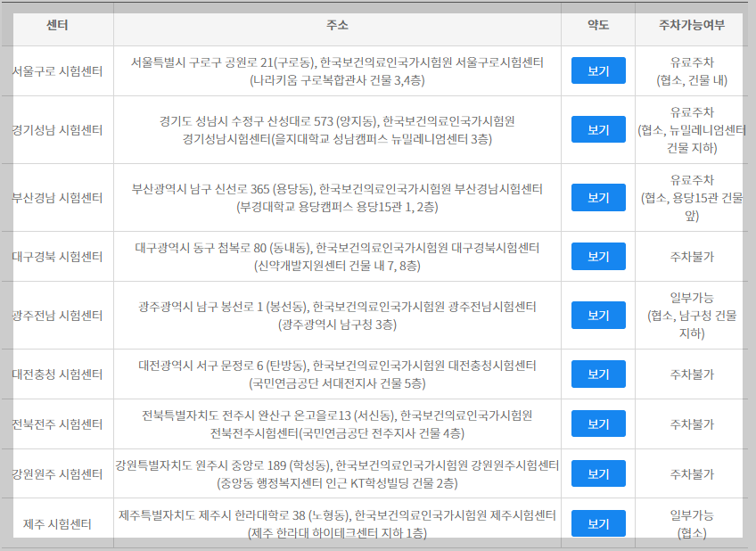Click 일부가능 (협소) in the 제주 row

pyautogui.click(x=692, y=524)
